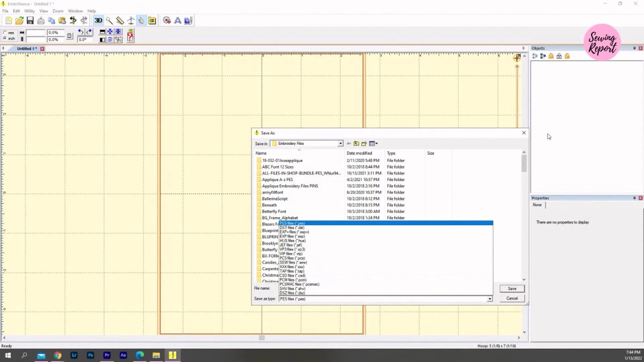Activate the magnifying glass zoom tool

pos(109,21)
